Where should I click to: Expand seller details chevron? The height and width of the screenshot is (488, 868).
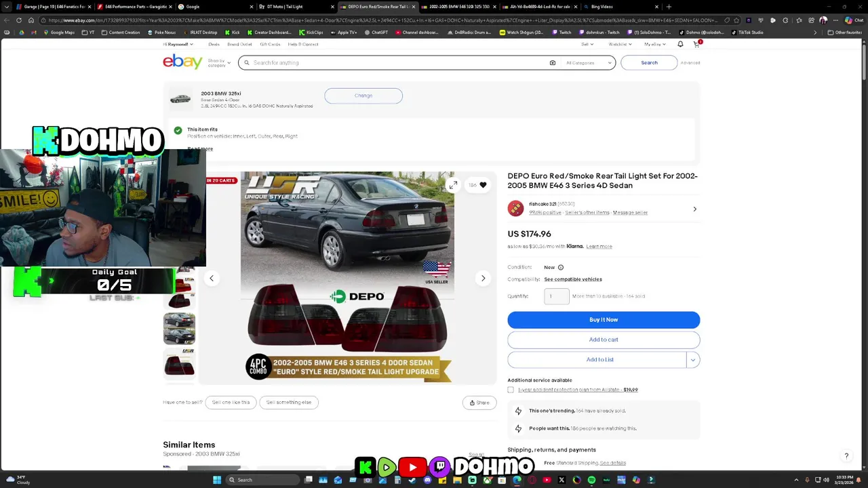point(694,209)
